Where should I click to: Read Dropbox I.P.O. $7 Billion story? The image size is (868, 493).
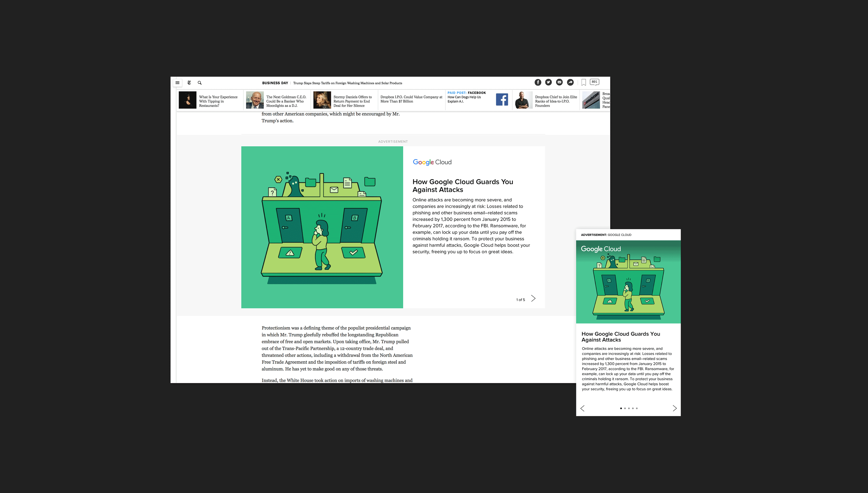pos(411,99)
